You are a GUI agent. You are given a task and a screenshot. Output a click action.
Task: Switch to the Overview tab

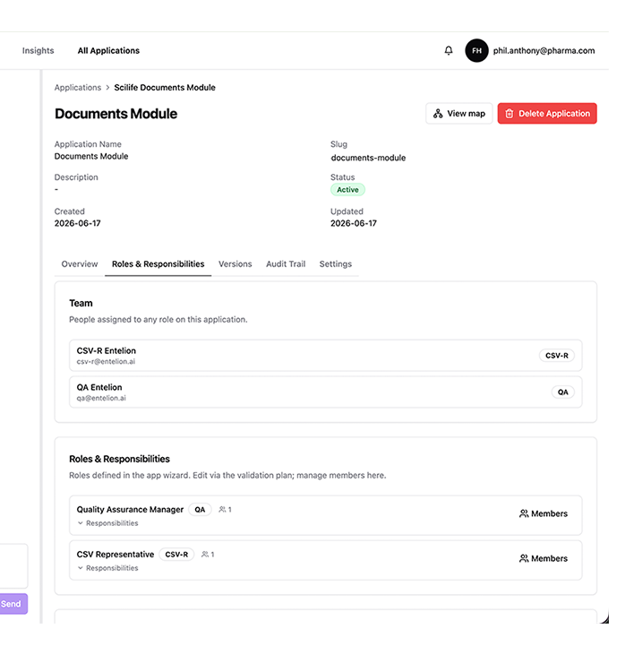pyautogui.click(x=80, y=264)
